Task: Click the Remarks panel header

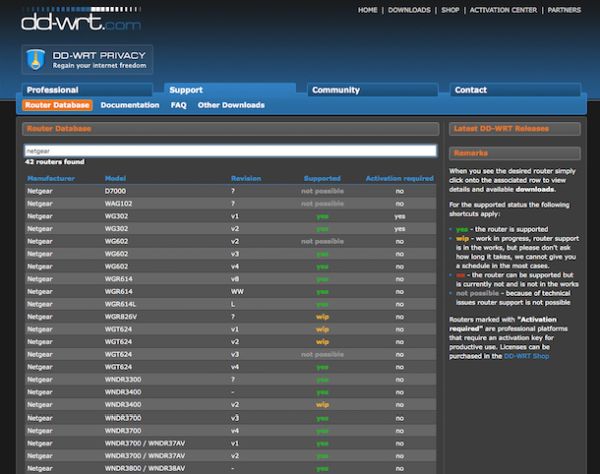Action: click(515, 153)
